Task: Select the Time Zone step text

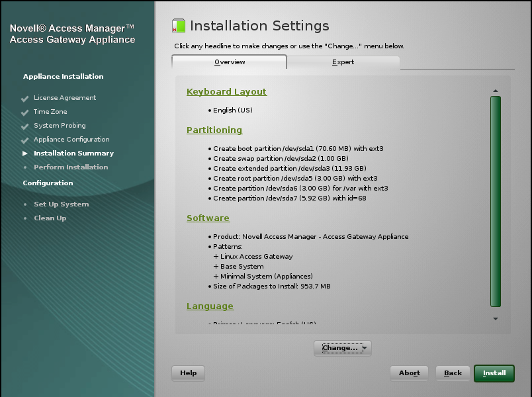Action: click(x=50, y=112)
